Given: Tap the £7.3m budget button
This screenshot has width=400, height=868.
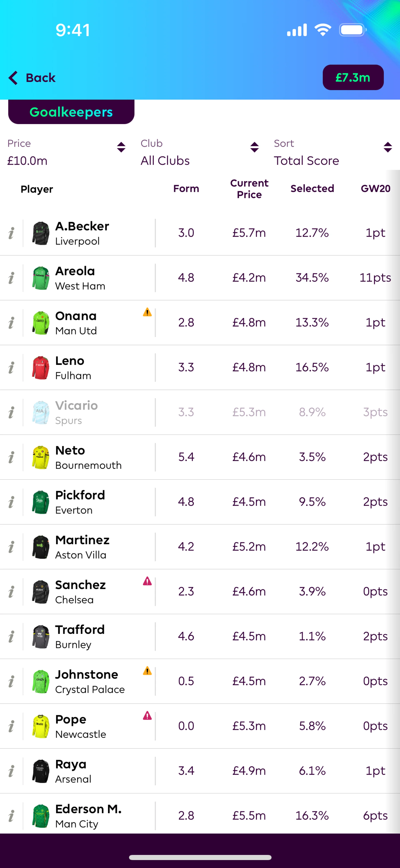Looking at the screenshot, I should tap(353, 78).
